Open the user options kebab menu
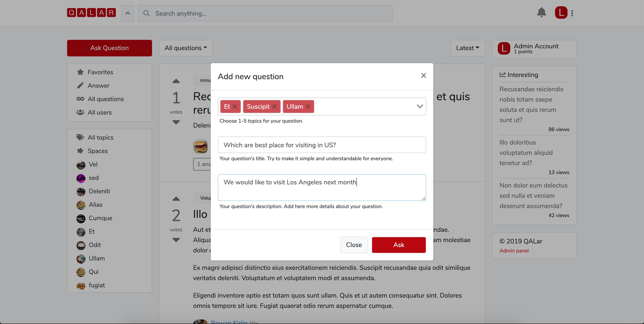This screenshot has height=324, width=644. pyautogui.click(x=572, y=13)
